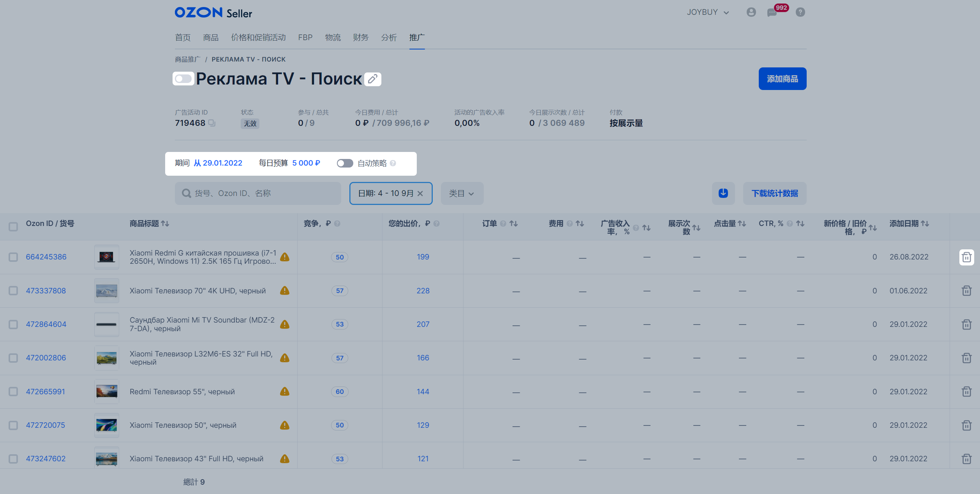Click help icon next to 您的出价 column
This screenshot has height=494, width=980.
[437, 224]
